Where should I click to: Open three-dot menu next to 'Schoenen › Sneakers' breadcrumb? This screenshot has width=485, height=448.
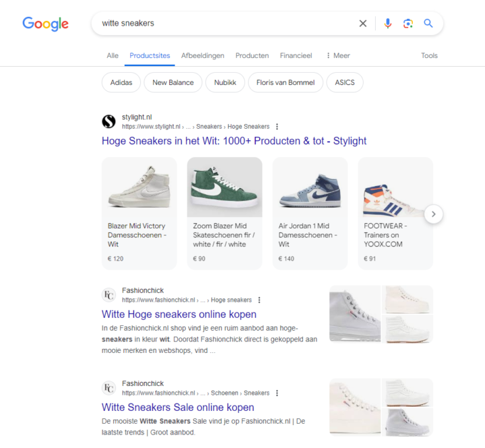point(277,393)
